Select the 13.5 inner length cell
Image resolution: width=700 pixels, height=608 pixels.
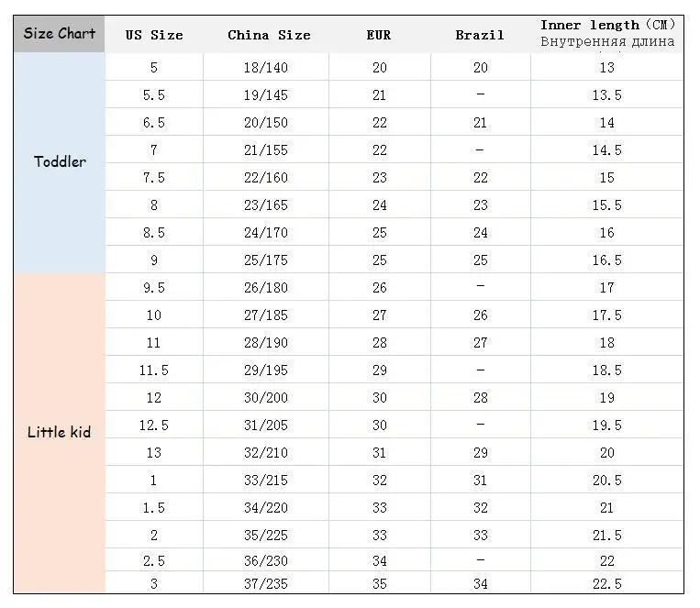click(x=607, y=95)
